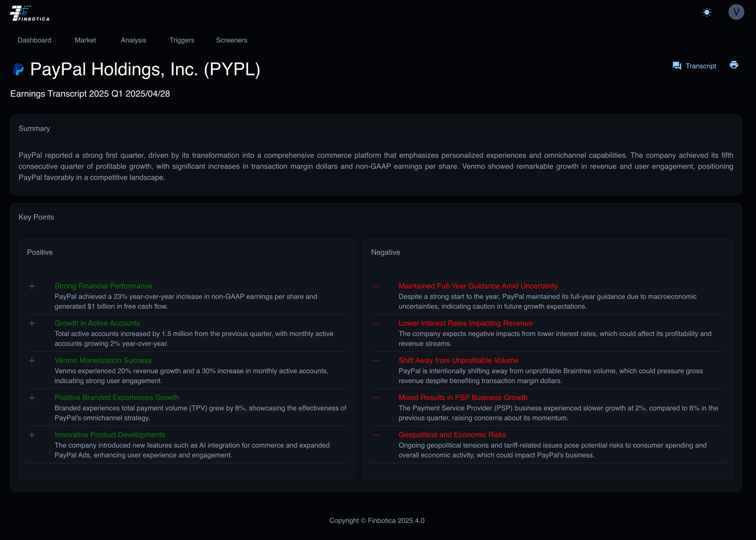756x540 pixels.
Task: Click the text about PSP business slower growth
Action: point(558,413)
